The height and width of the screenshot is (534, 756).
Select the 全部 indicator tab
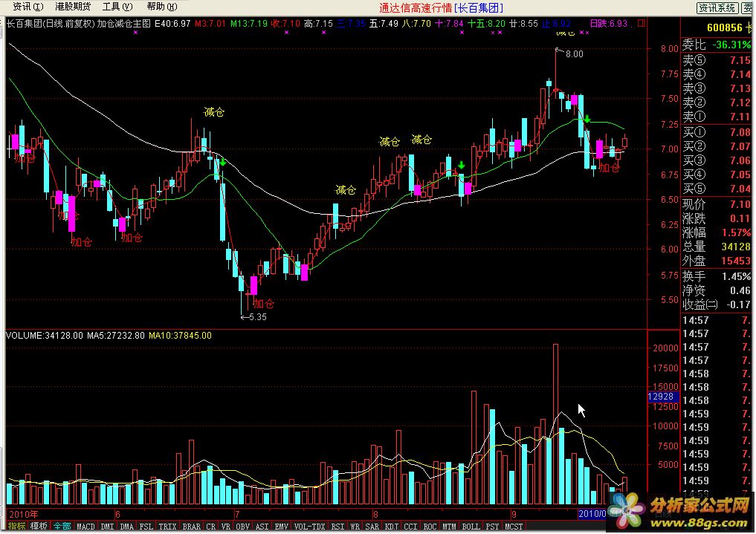(62, 527)
